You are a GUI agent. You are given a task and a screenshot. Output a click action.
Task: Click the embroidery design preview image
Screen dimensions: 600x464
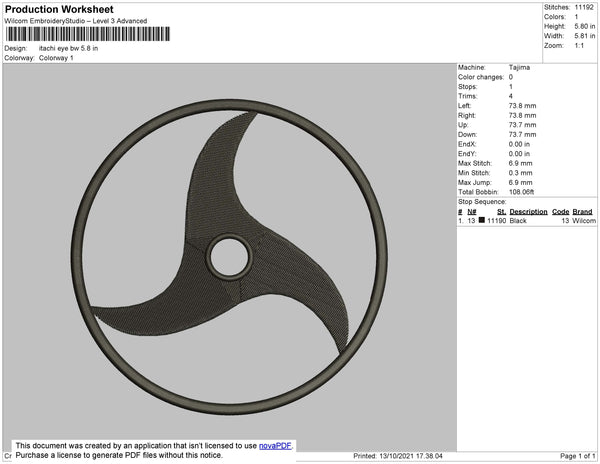[x=229, y=257]
